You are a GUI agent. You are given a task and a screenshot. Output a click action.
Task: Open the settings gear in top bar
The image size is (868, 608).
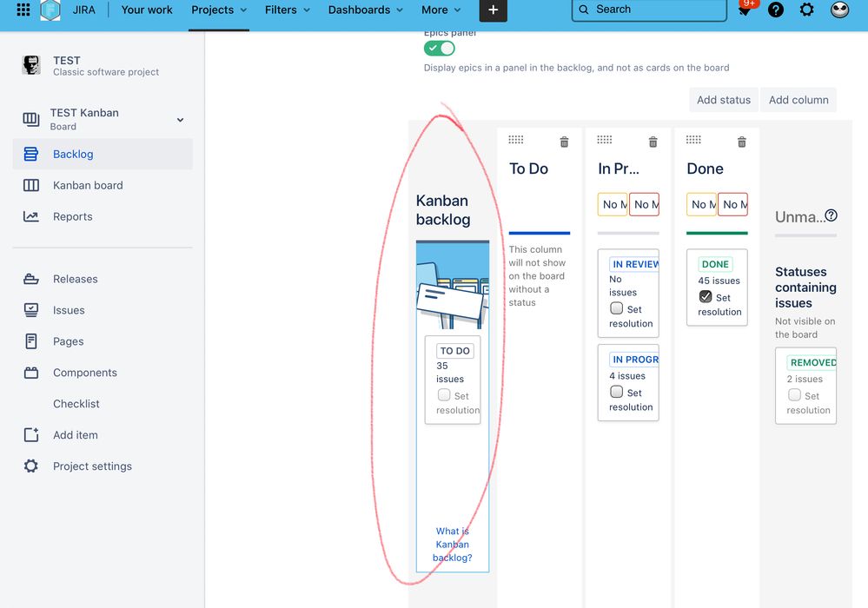[x=807, y=10]
